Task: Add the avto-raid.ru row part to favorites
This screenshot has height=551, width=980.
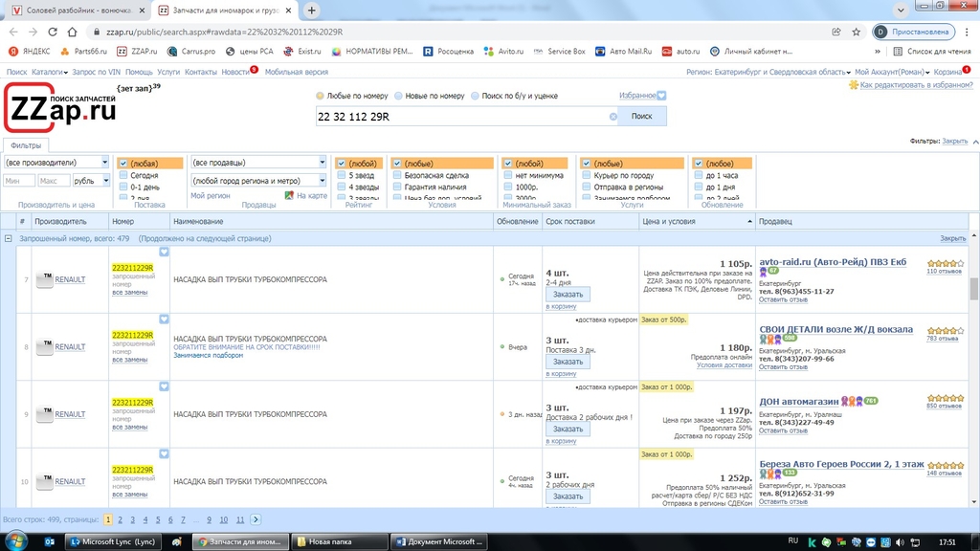Action: tap(164, 252)
